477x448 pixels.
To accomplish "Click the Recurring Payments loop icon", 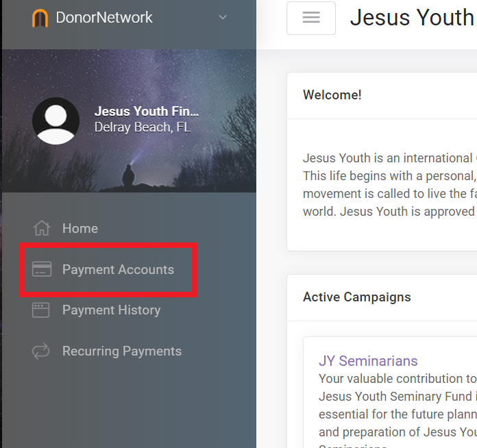I will click(40, 351).
